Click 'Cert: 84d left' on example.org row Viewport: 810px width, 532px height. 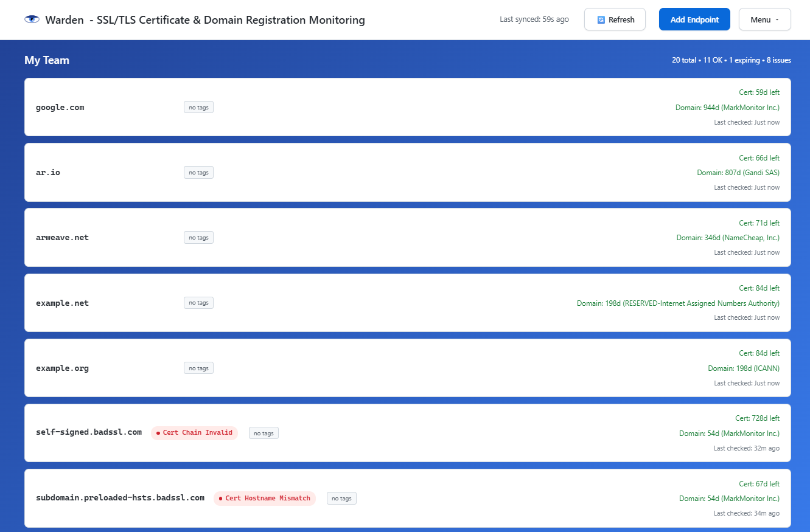759,353
